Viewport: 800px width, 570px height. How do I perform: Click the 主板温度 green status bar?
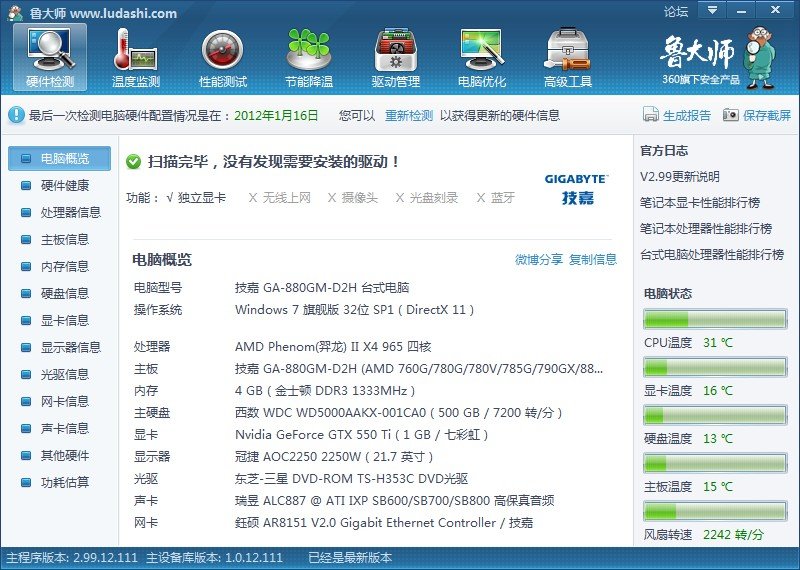click(x=715, y=463)
